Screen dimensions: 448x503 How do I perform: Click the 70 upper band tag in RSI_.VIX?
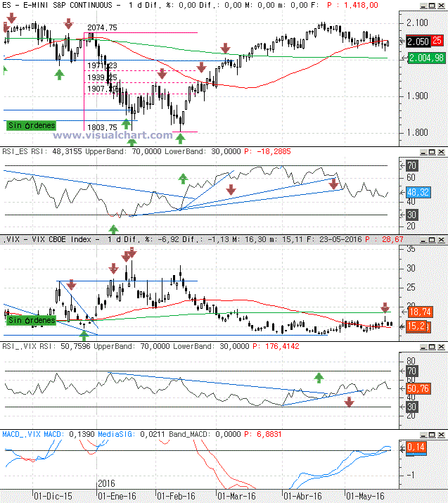[411, 371]
